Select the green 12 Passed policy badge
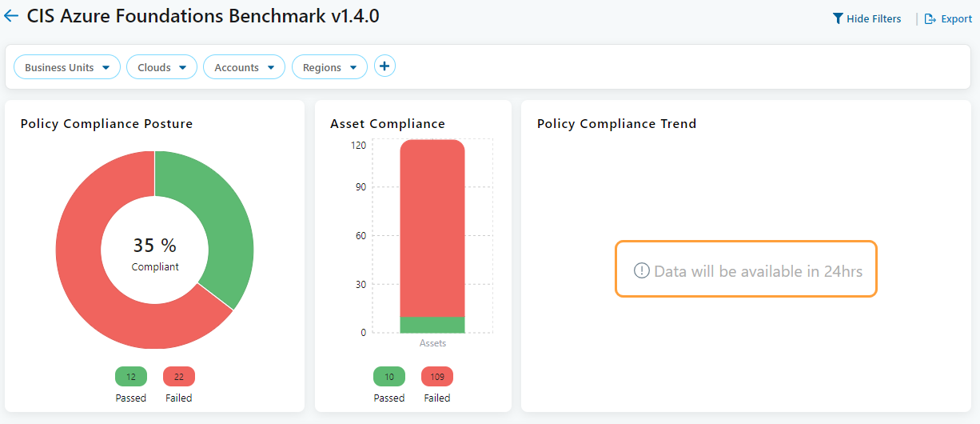The height and width of the screenshot is (424, 980). click(x=131, y=377)
